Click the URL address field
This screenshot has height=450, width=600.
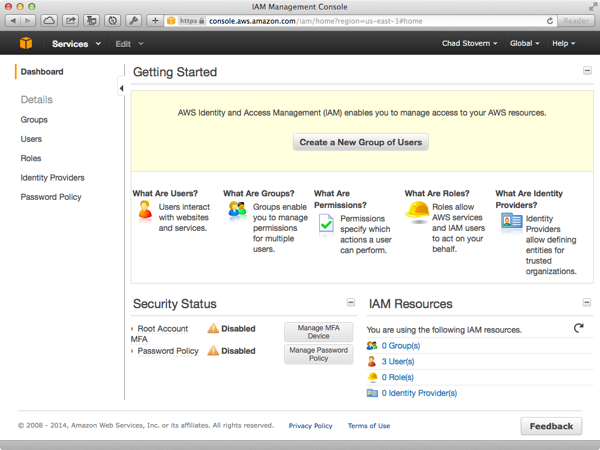pos(360,21)
